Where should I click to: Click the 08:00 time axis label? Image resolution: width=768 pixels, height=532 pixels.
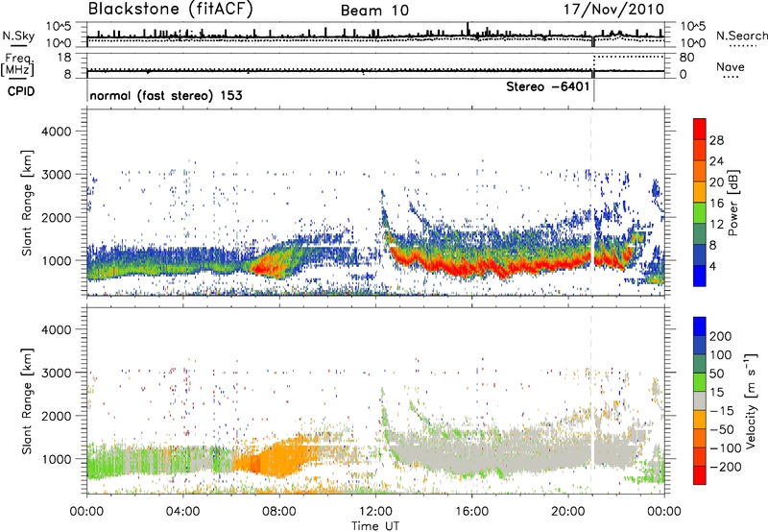279,512
